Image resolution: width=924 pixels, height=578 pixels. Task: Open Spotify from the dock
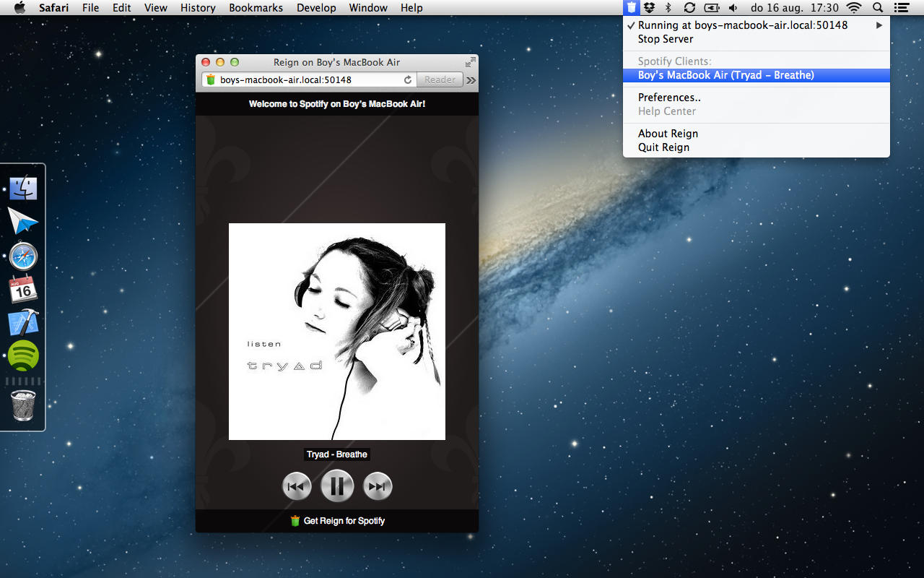[23, 355]
